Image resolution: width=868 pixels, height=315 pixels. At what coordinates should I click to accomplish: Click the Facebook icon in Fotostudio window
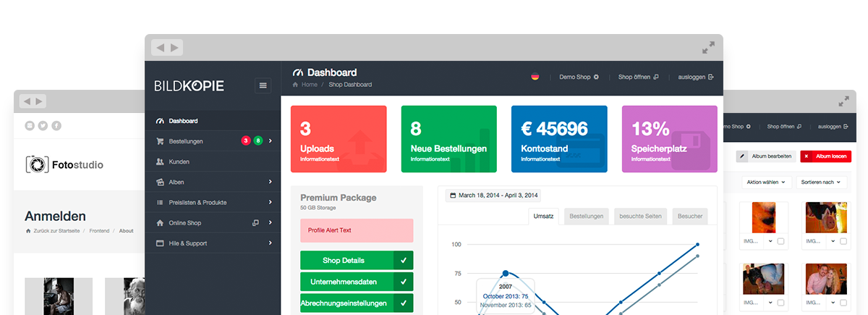pos(56,125)
